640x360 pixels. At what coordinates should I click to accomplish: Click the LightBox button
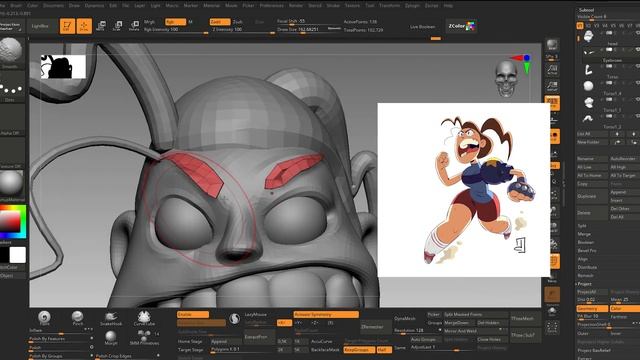40,26
